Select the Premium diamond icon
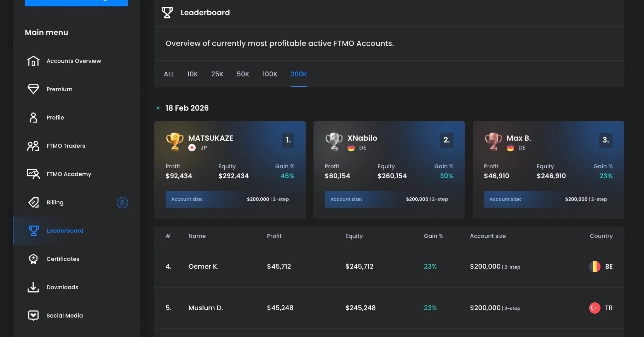 click(33, 89)
